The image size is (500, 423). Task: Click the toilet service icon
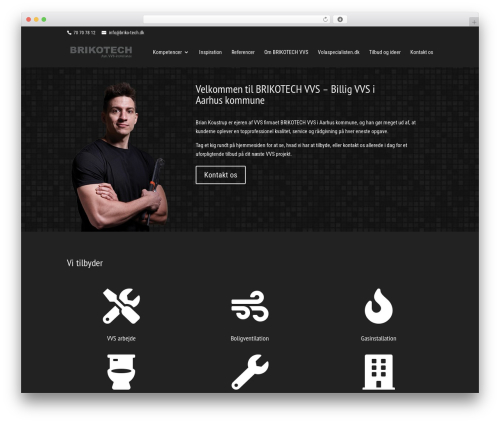pos(121,372)
